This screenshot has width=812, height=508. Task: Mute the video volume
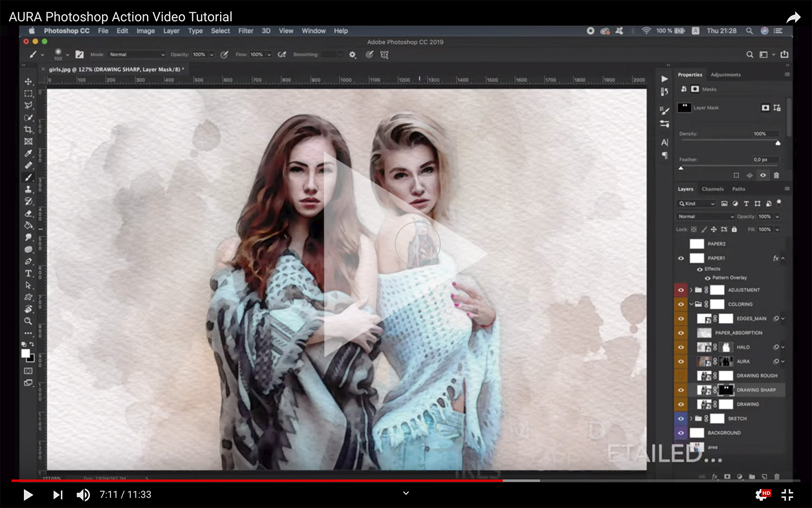tap(83, 495)
